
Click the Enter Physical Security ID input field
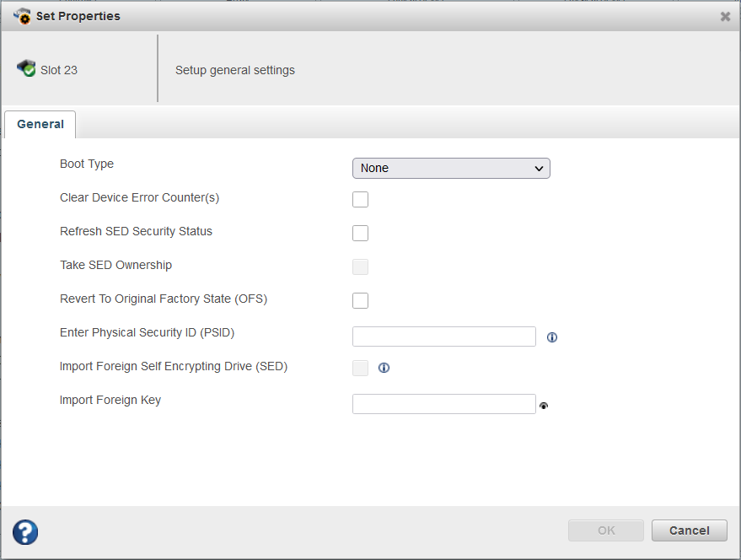[x=443, y=337]
